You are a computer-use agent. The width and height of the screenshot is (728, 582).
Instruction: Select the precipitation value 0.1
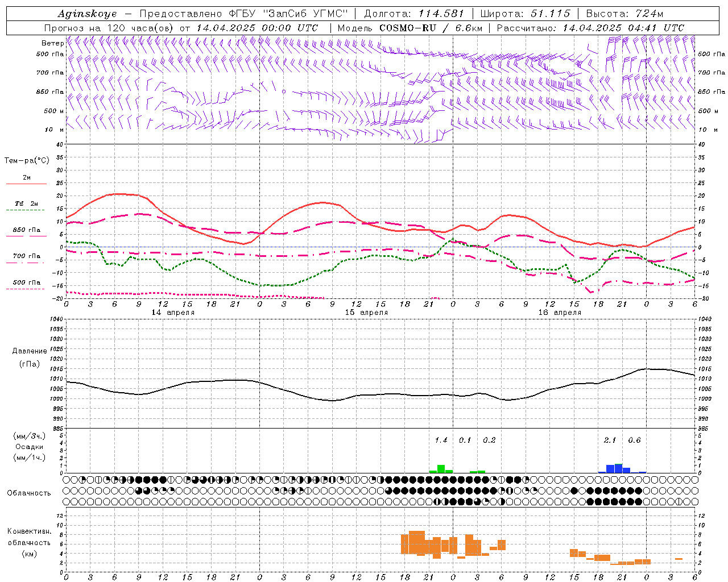[x=465, y=440]
